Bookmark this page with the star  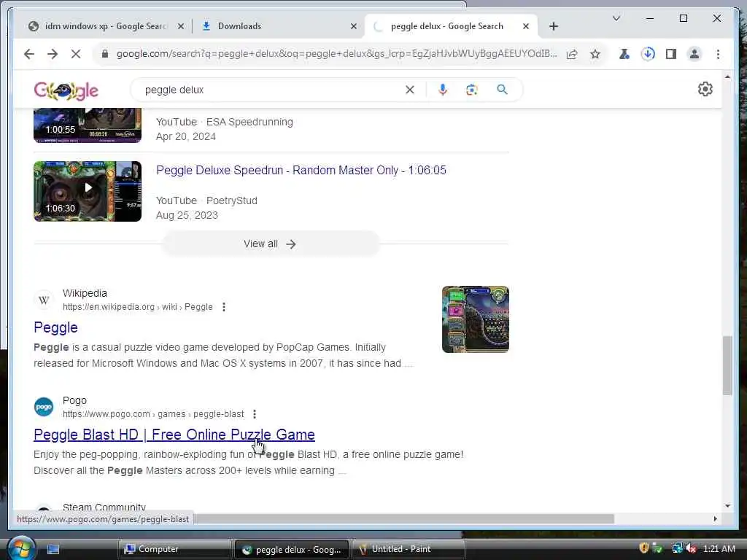[595, 54]
